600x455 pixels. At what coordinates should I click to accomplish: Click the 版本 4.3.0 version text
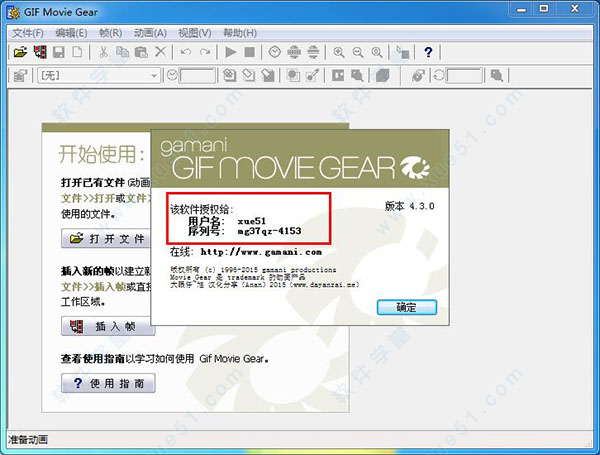click(x=410, y=206)
